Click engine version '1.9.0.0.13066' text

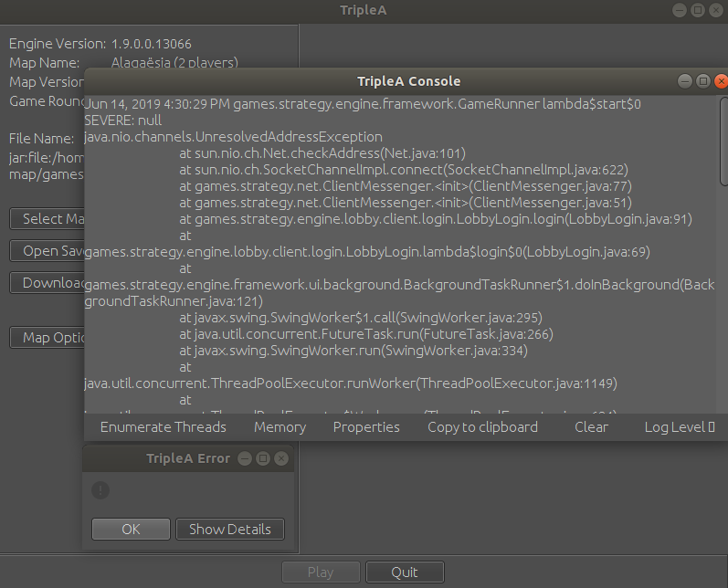[x=152, y=44]
